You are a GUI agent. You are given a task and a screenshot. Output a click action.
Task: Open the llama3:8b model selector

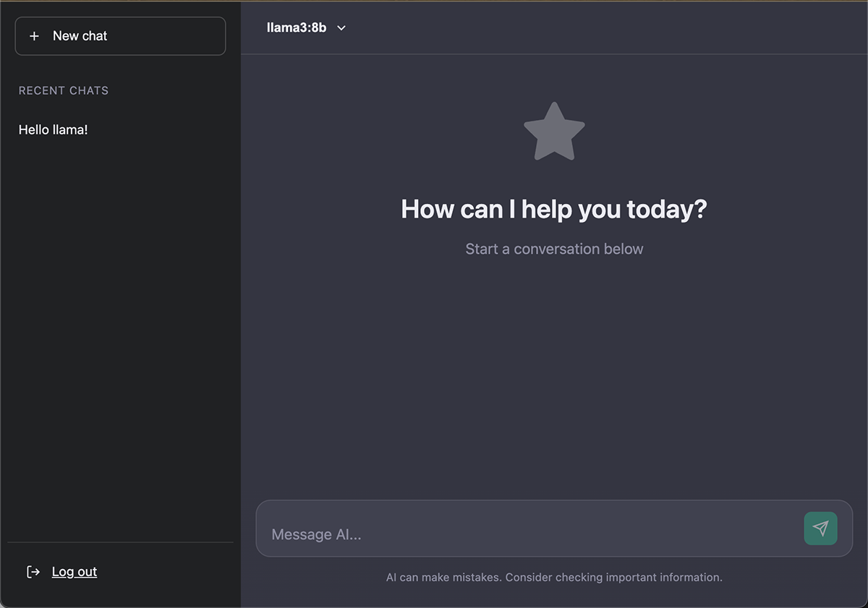307,28
